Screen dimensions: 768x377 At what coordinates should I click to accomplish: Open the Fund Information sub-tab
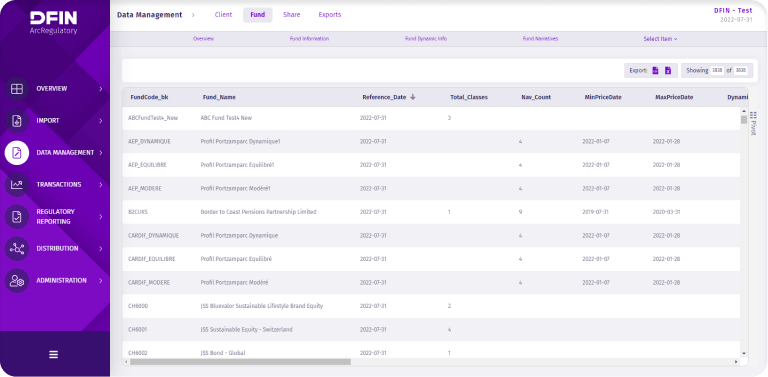(309, 39)
